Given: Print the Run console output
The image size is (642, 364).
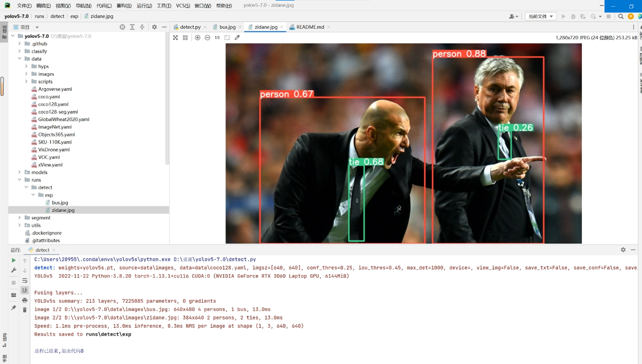Looking at the screenshot, I should 25,300.
